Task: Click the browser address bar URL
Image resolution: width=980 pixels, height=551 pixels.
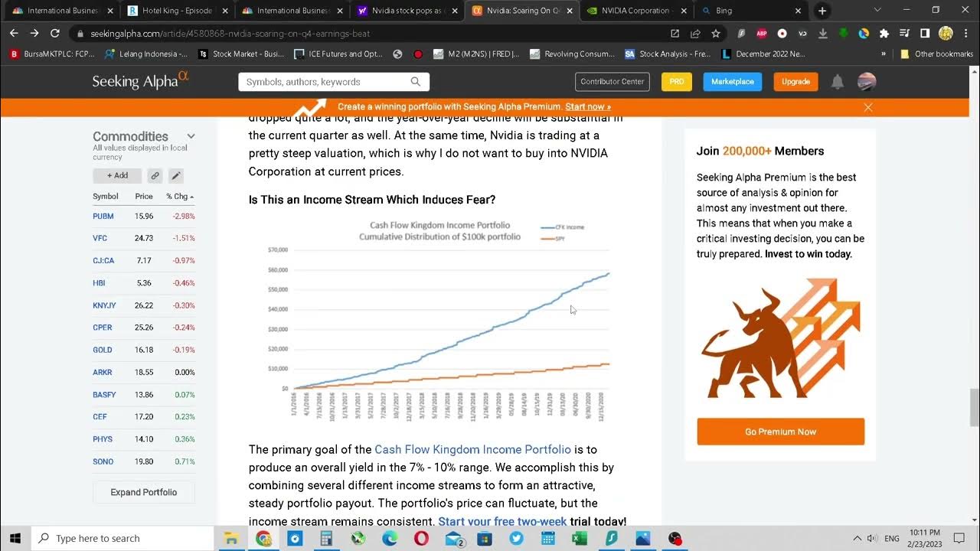Action: pyautogui.click(x=230, y=34)
